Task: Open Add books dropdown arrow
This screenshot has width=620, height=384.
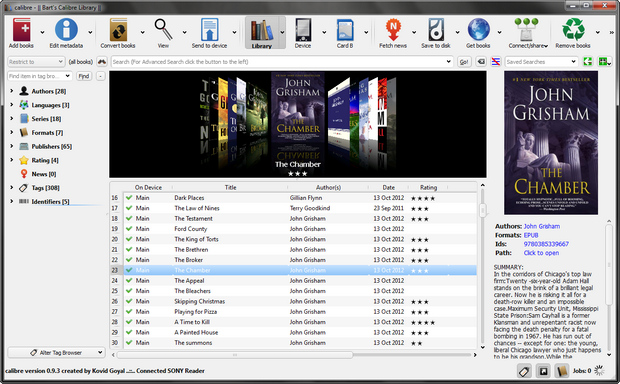Action: (42, 32)
